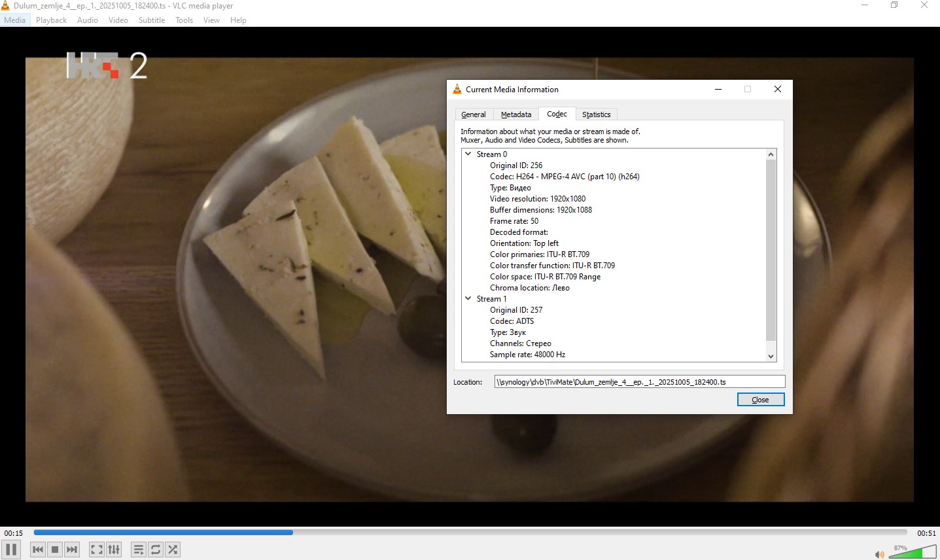Click the total time 00:51 label
Screen dimensions: 940x560
(926, 533)
